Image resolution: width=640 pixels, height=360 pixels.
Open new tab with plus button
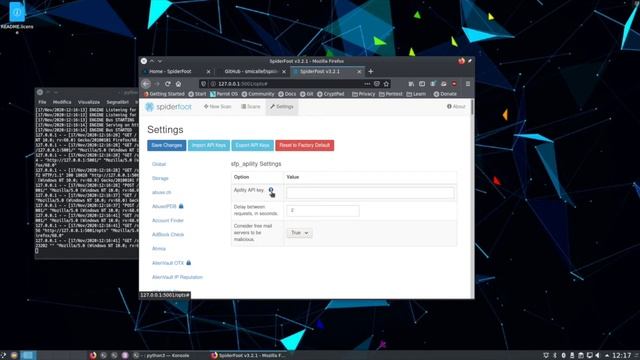tap(370, 71)
